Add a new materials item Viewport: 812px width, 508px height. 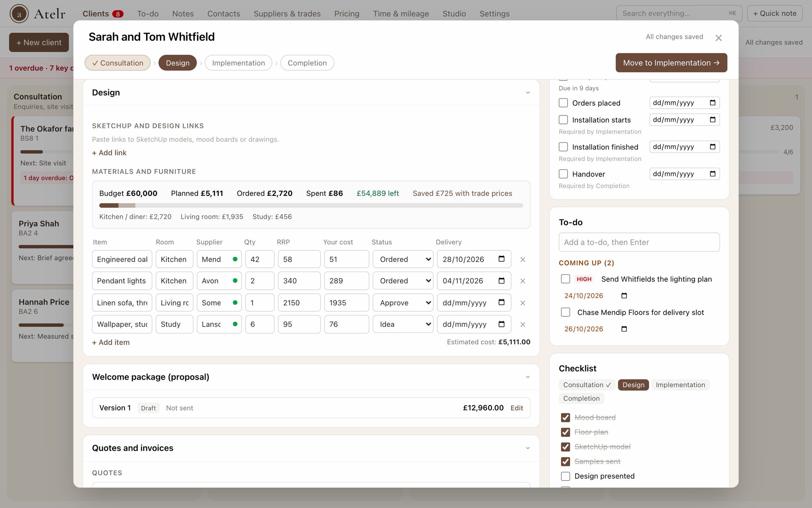111,343
